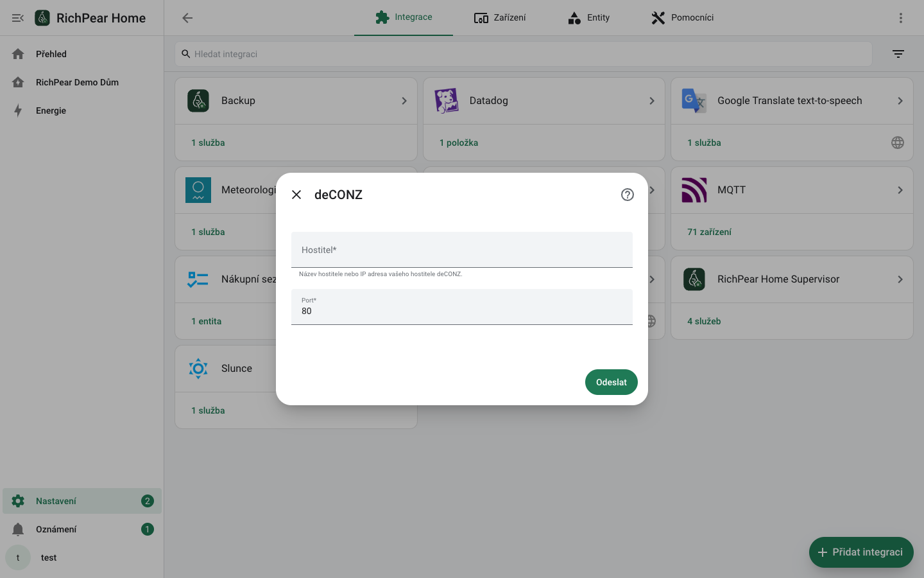This screenshot has height=578, width=924.
Task: Open the overflow three-dot menu
Action: (901, 18)
